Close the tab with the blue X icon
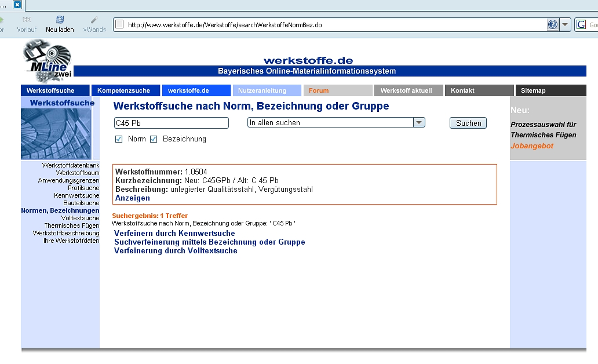 (x=17, y=5)
